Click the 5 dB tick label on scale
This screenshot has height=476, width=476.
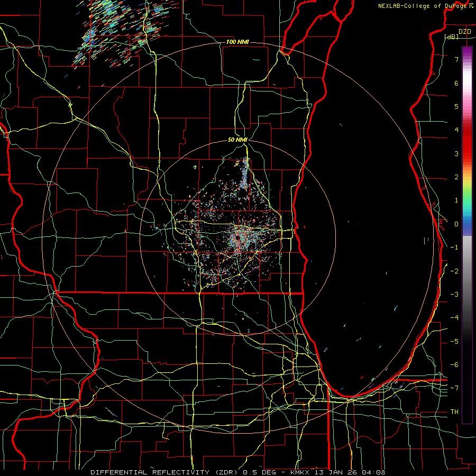point(456,106)
